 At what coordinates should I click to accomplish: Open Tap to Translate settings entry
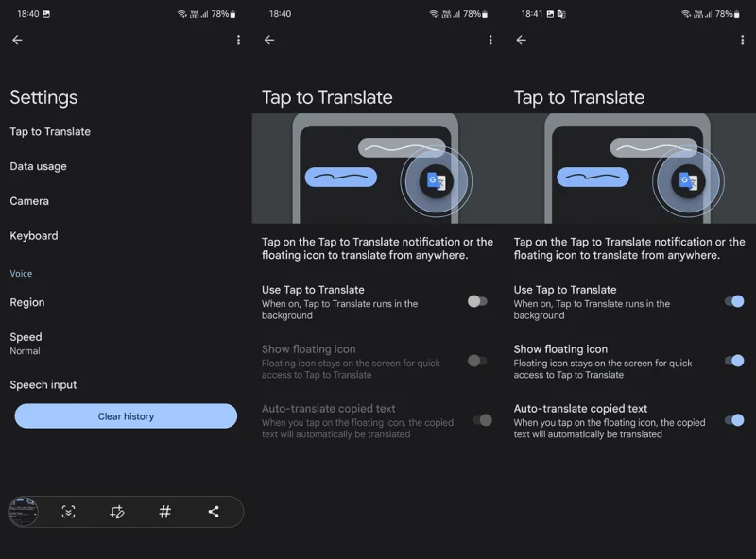click(x=50, y=131)
